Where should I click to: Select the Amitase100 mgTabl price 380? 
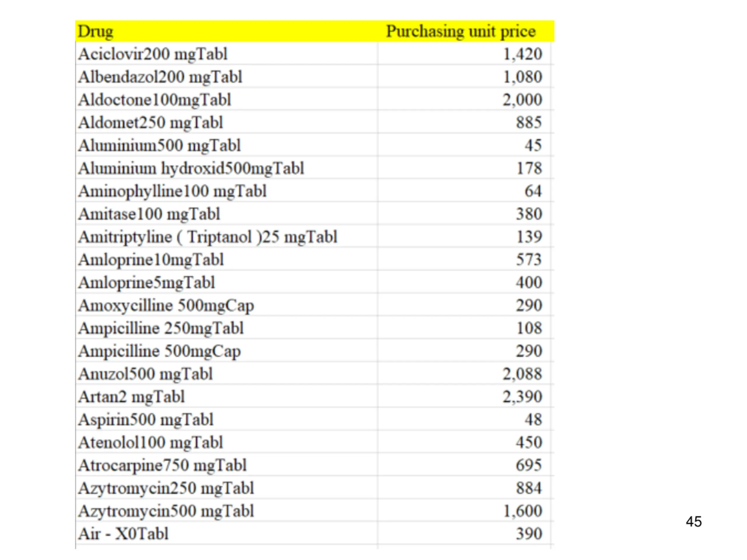529,214
